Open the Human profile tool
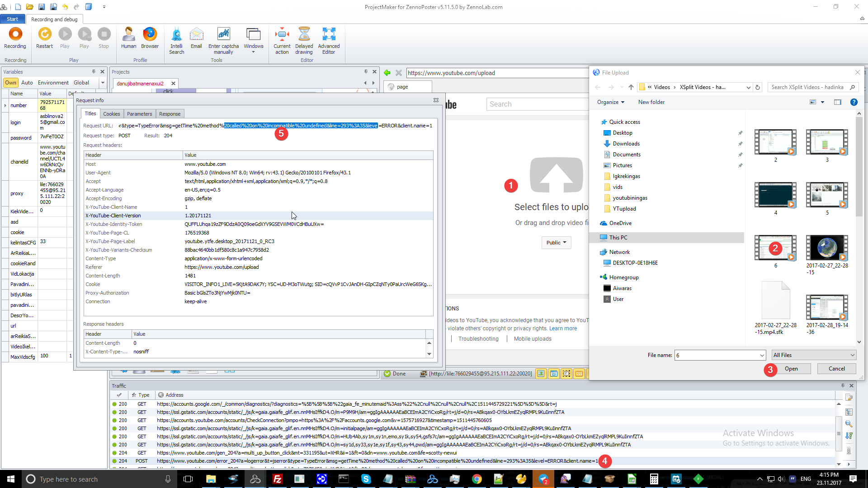 click(128, 38)
